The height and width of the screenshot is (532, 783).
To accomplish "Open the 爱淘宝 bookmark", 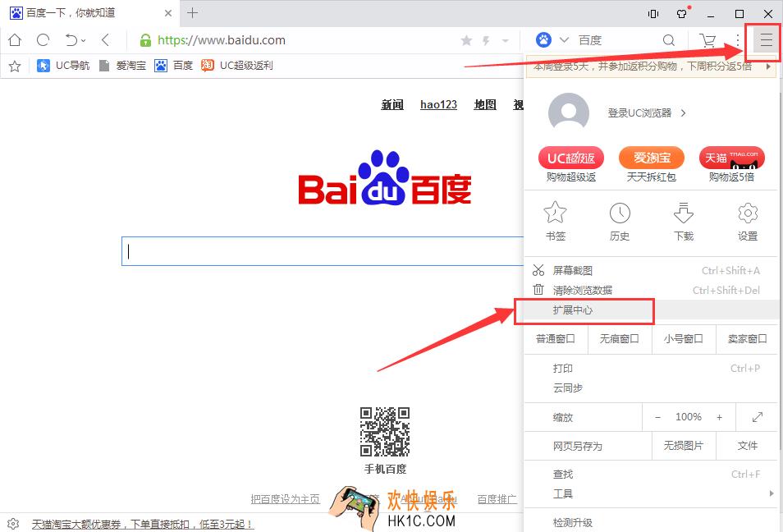I will [122, 66].
